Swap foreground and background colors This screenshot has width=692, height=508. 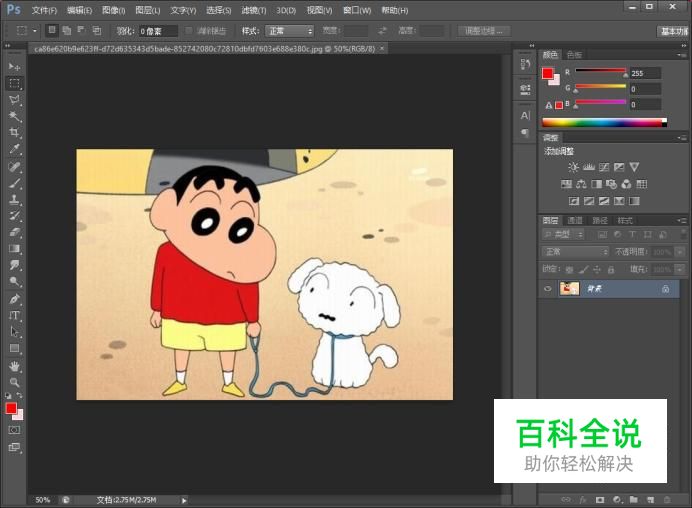[19, 395]
